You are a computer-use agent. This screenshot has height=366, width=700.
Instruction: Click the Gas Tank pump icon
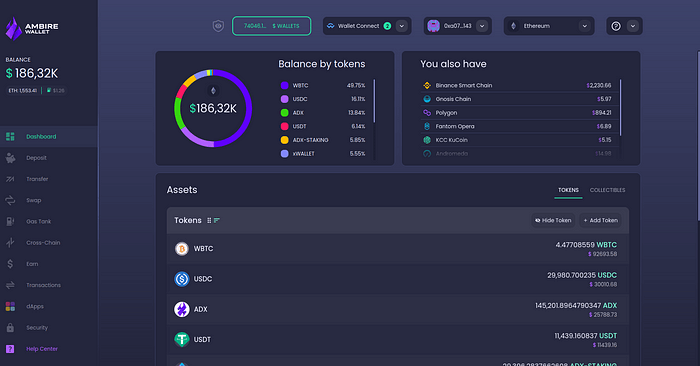[10, 221]
